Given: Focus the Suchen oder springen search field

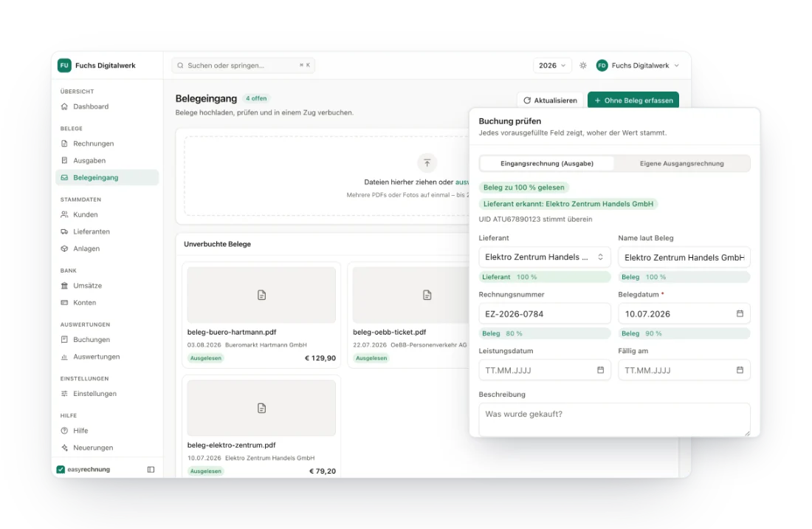Looking at the screenshot, I should 244,65.
